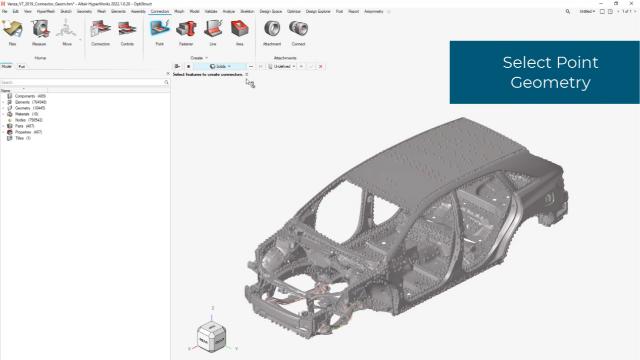Click the dash icon next to Solids selector

click(251, 66)
